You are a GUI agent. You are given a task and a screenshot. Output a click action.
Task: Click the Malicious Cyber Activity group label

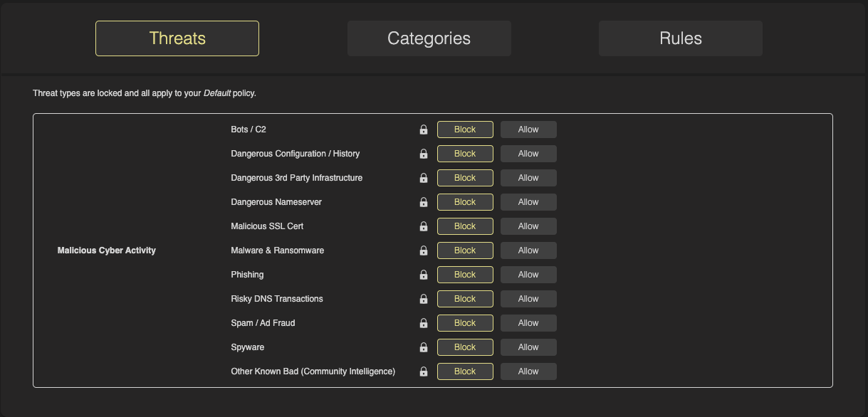pyautogui.click(x=107, y=250)
